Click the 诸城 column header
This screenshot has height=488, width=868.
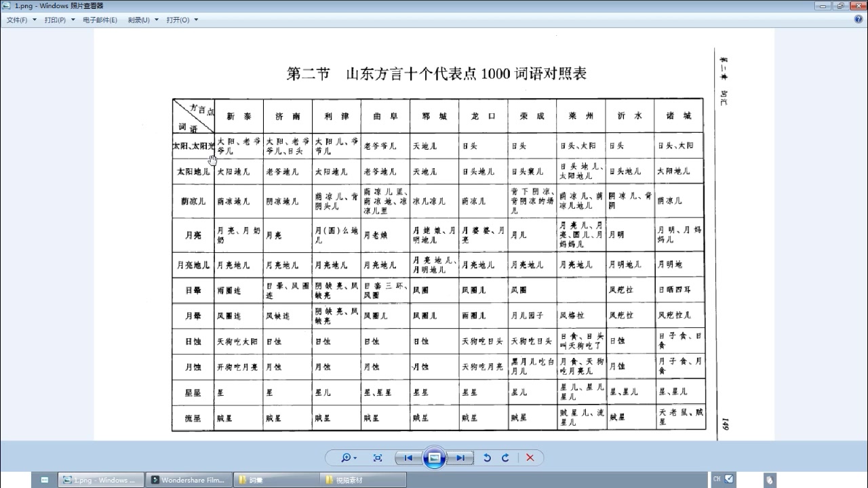coord(678,117)
